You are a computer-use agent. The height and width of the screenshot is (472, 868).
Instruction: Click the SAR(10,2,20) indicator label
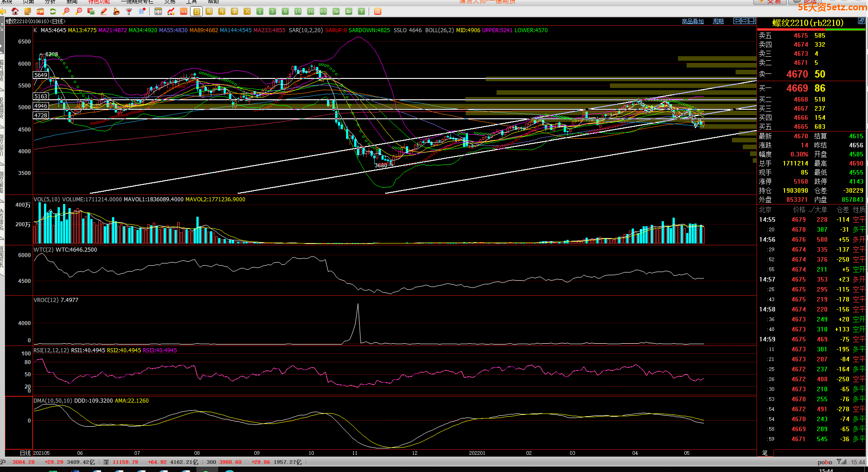(x=306, y=30)
